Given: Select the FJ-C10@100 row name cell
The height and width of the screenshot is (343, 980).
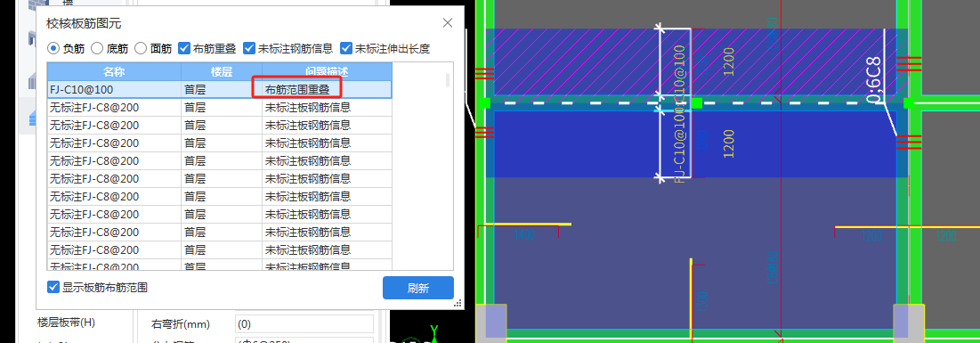Looking at the screenshot, I should pyautogui.click(x=114, y=89).
